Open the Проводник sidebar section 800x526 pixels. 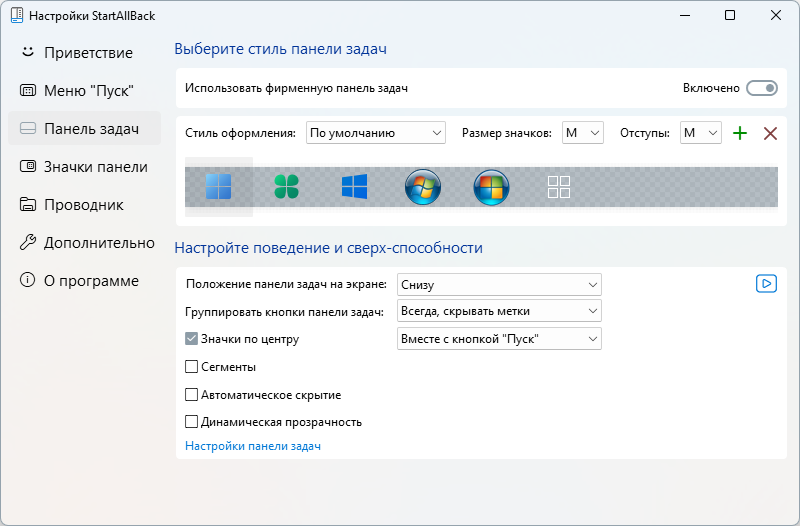(84, 205)
